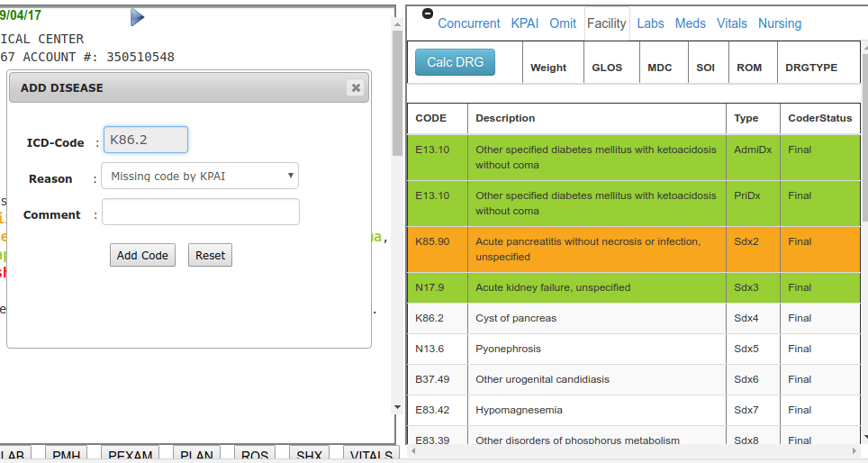Switch to the Concurrent tab
This screenshot has height=463, width=868.
[x=469, y=23]
